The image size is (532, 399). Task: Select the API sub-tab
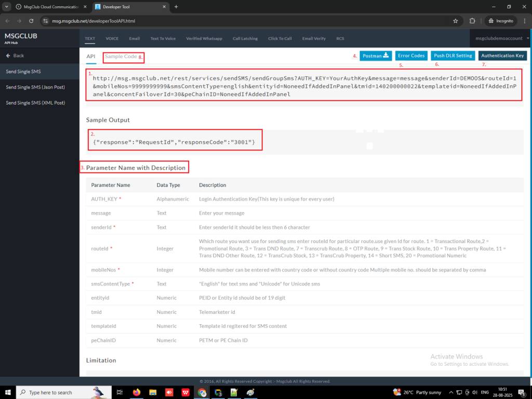coord(91,57)
